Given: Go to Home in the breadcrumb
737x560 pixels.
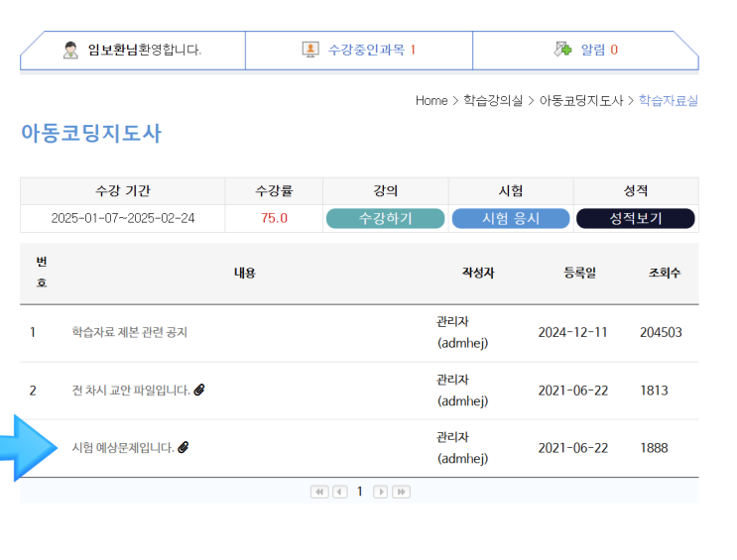Looking at the screenshot, I should coord(431,101).
